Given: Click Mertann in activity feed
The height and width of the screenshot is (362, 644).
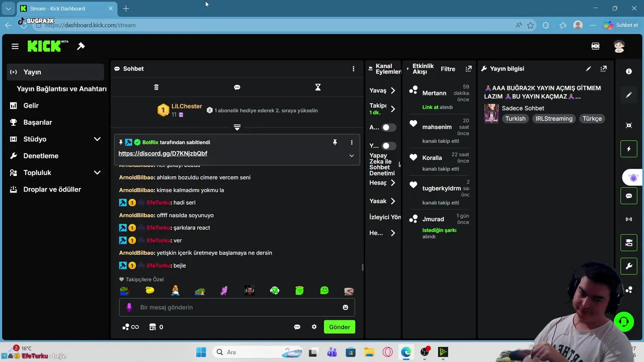Looking at the screenshot, I should click(x=434, y=93).
